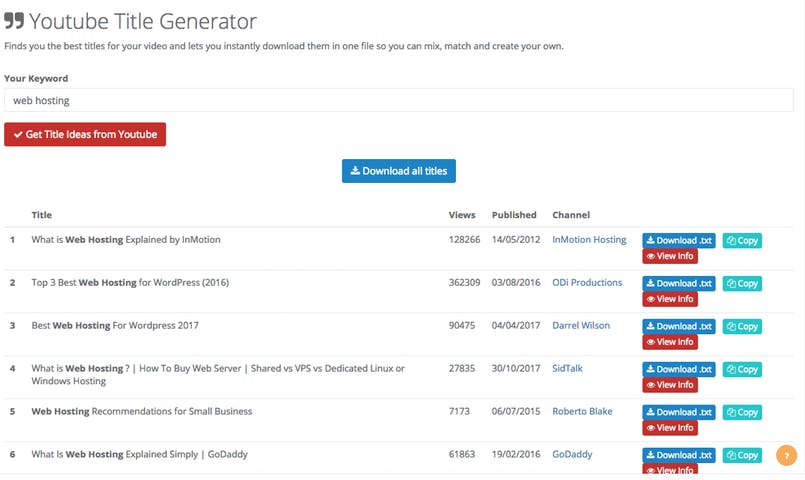The height and width of the screenshot is (480, 805).
Task: Download .txt for Top 3 Best title
Action: 678,284
